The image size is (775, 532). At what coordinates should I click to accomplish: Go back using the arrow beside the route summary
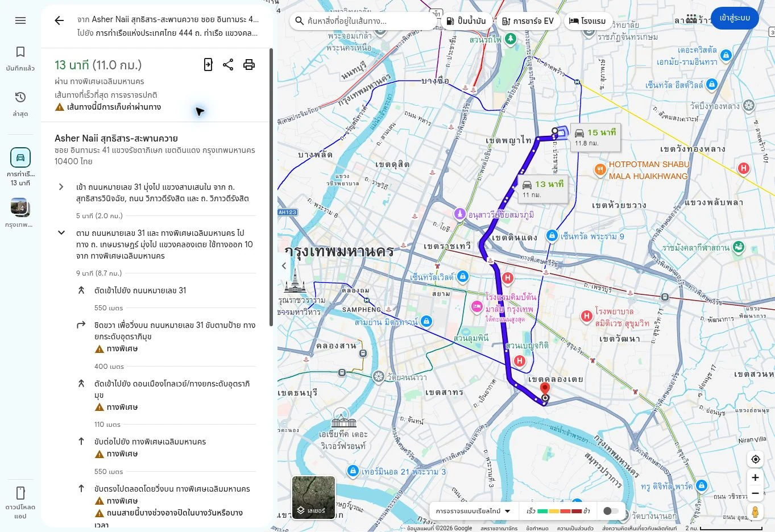click(59, 20)
